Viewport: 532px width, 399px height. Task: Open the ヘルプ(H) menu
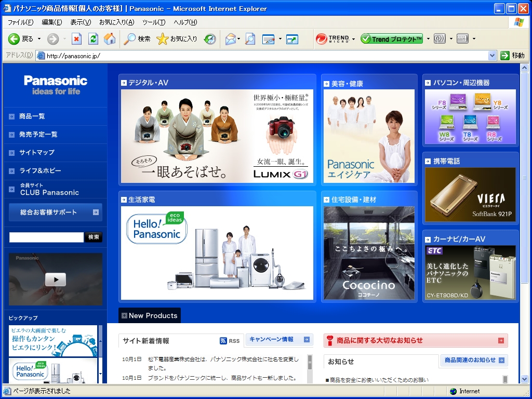185,22
